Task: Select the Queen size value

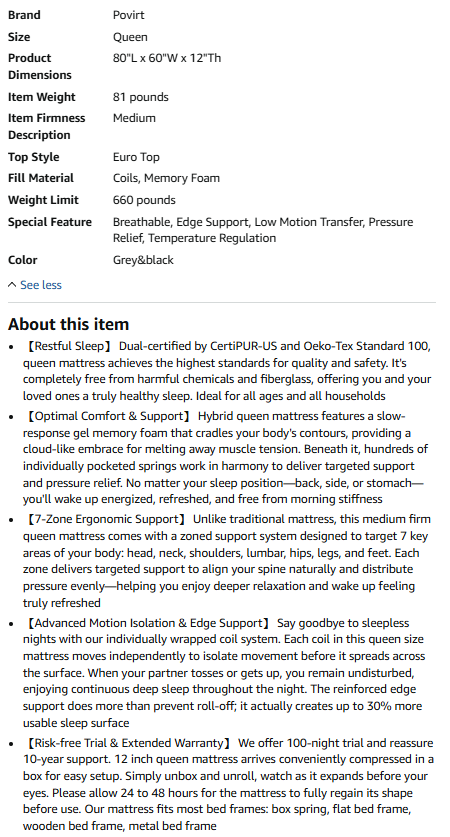Action: [x=130, y=37]
